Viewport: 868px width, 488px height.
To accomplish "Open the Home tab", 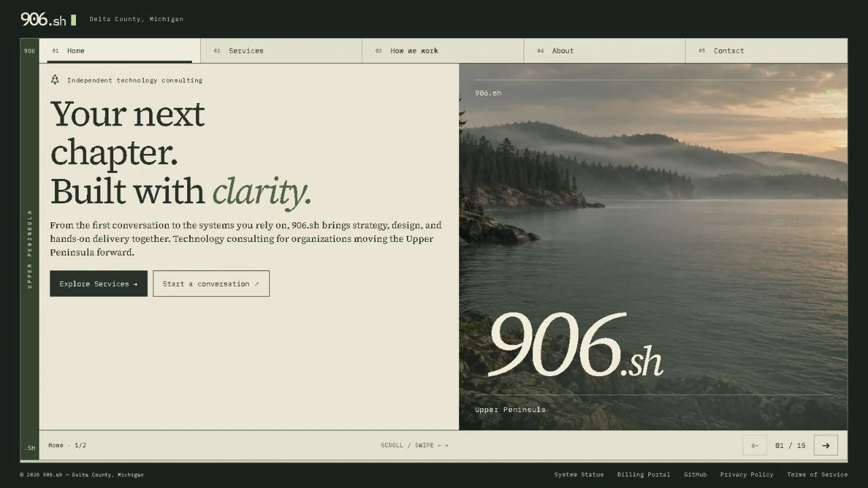I will click(x=120, y=51).
